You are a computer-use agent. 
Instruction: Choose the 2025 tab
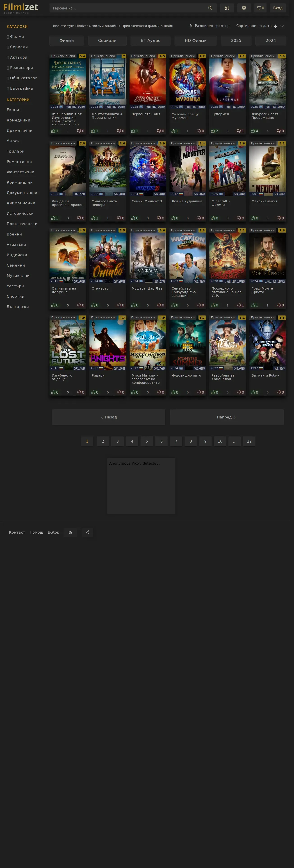pos(236,40)
